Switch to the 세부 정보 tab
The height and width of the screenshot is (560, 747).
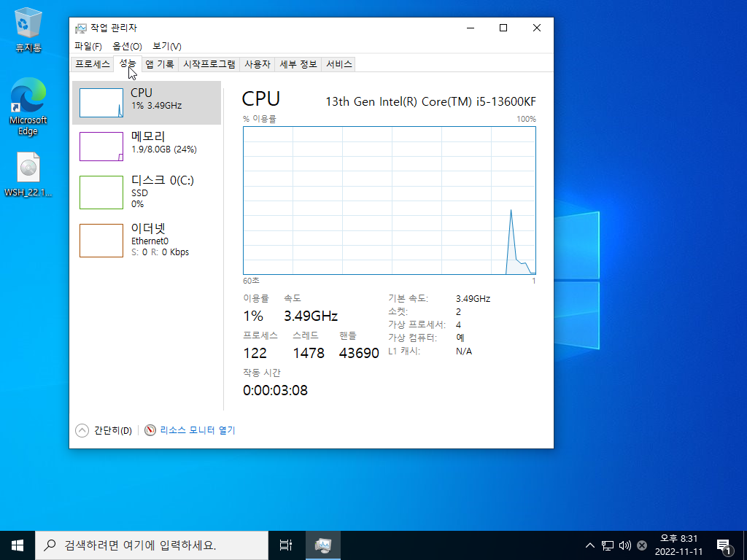tap(298, 64)
